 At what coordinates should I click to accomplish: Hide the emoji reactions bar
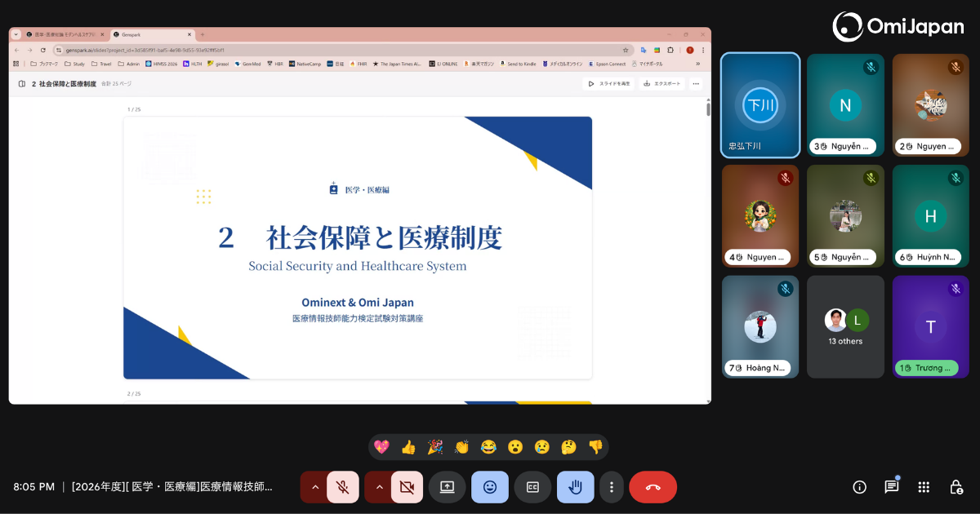(490, 487)
